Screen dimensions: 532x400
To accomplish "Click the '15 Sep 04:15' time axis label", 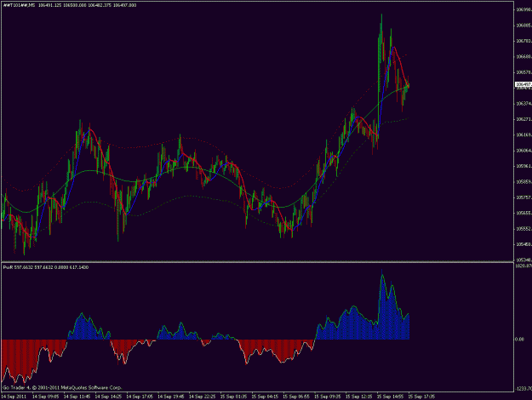I will click(x=265, y=397).
